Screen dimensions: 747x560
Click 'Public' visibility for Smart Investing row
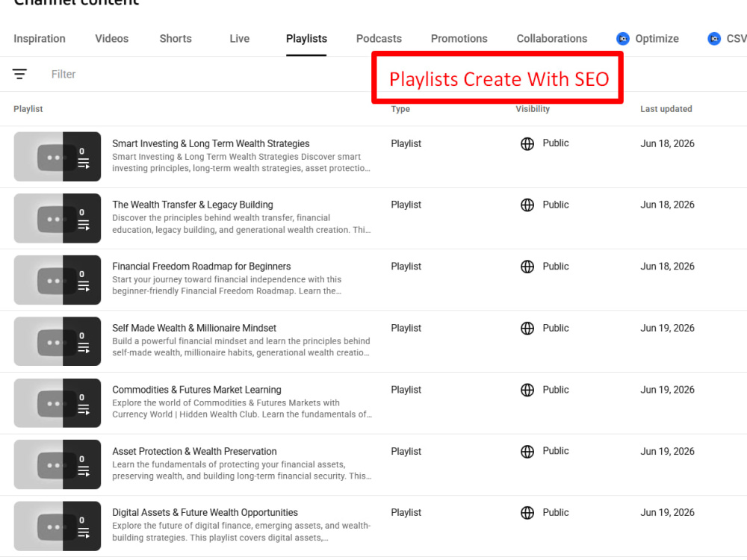[556, 143]
